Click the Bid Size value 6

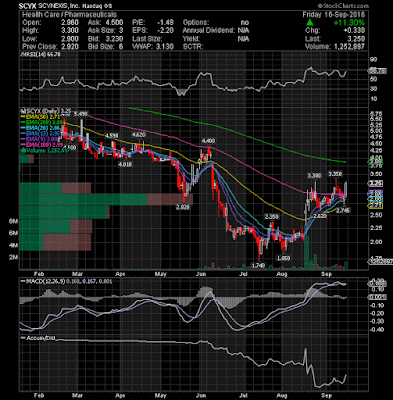pyautogui.click(x=121, y=47)
